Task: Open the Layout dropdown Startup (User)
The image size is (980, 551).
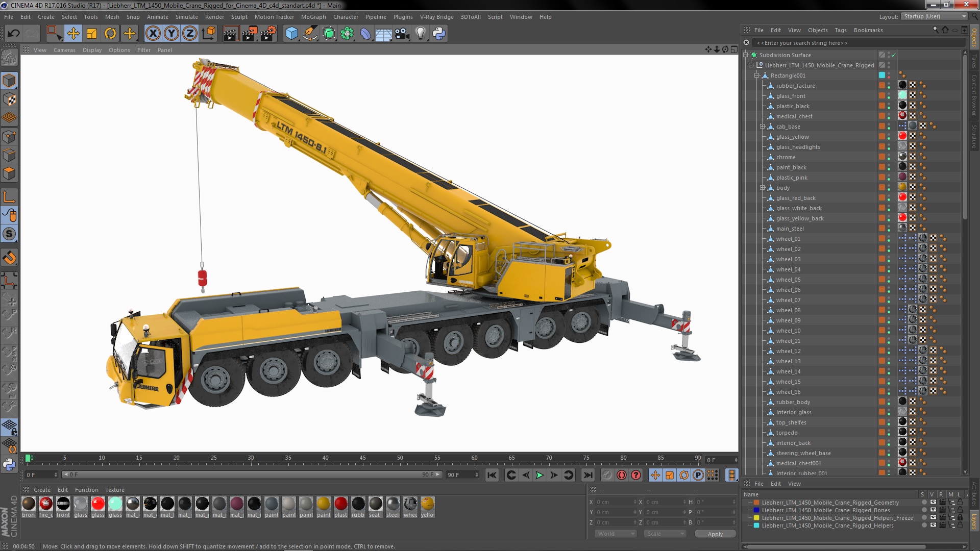Action: click(934, 16)
